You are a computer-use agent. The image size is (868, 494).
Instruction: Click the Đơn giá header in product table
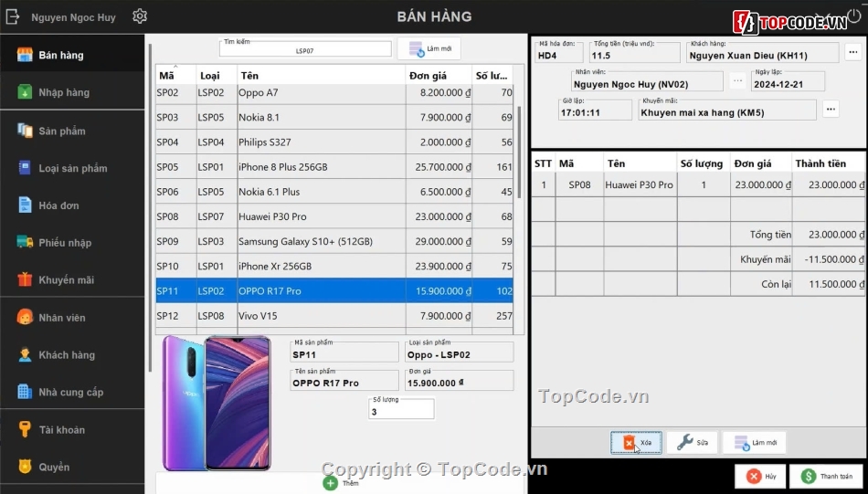[x=439, y=75]
